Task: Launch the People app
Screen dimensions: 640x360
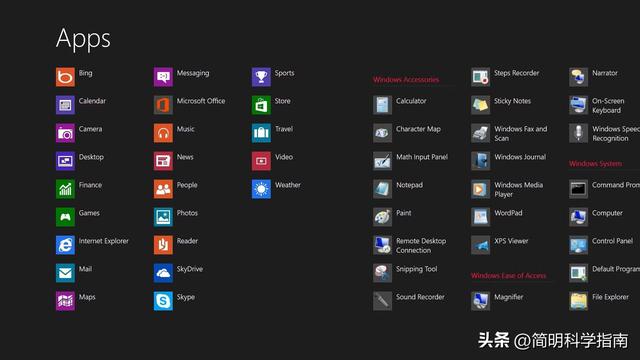Action: [x=163, y=189]
